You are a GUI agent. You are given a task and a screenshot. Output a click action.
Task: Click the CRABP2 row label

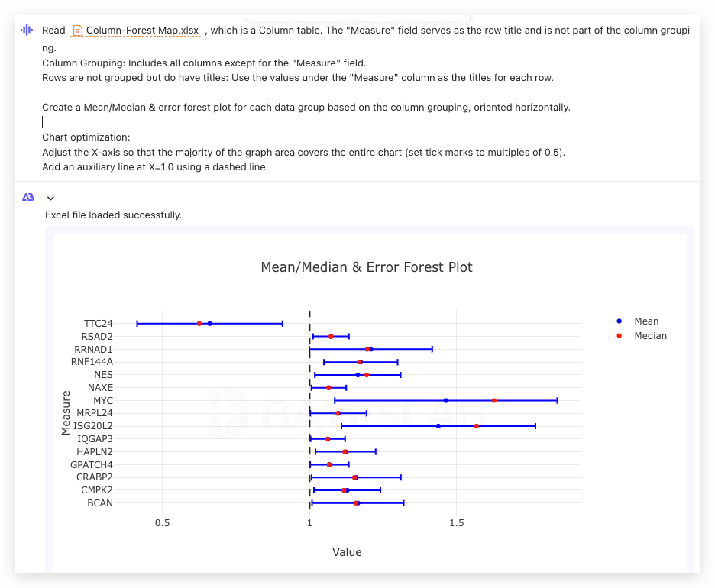[95, 477]
